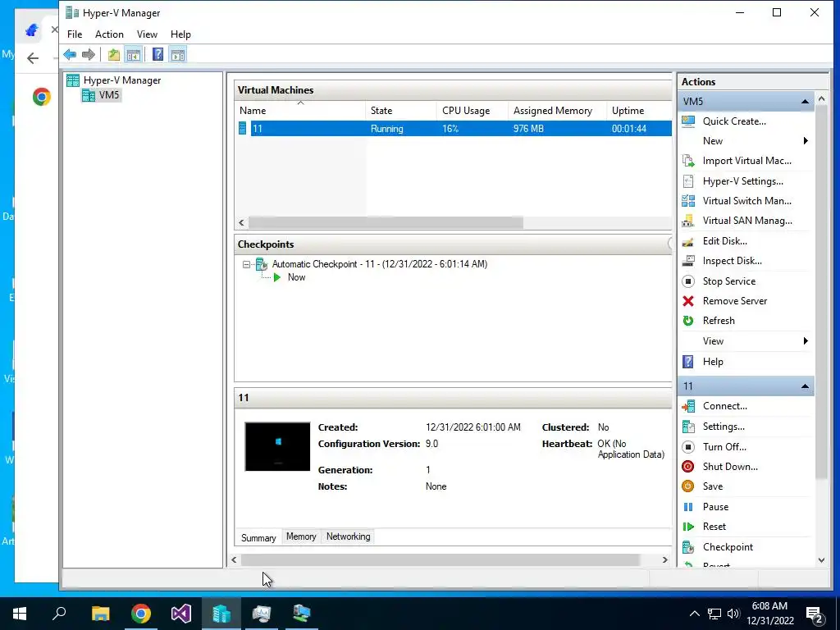Sort by the Name column header

(x=300, y=111)
